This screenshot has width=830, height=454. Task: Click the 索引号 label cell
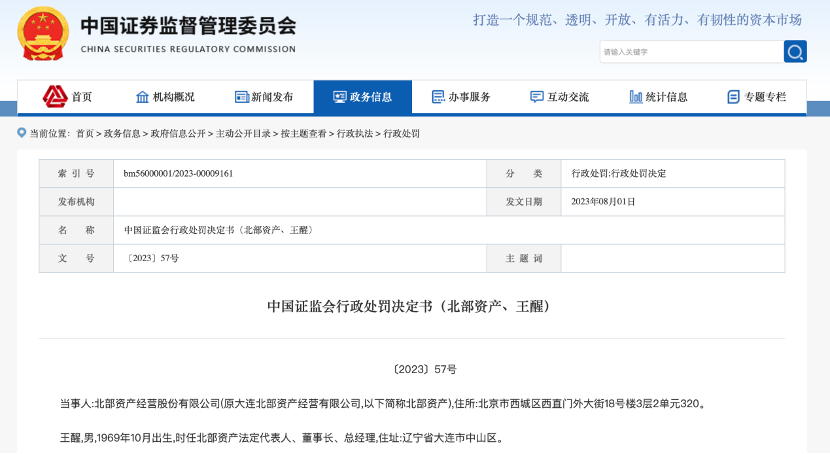coord(76,174)
